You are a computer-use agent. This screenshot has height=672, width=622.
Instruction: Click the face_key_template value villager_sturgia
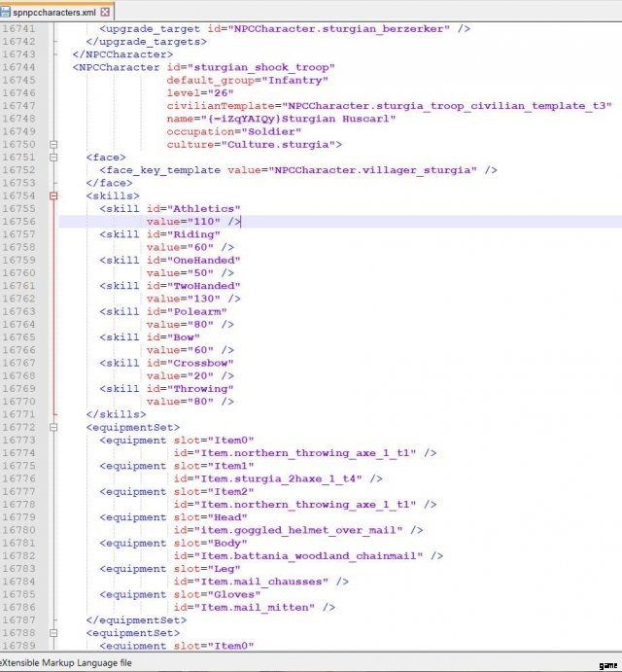[372, 170]
